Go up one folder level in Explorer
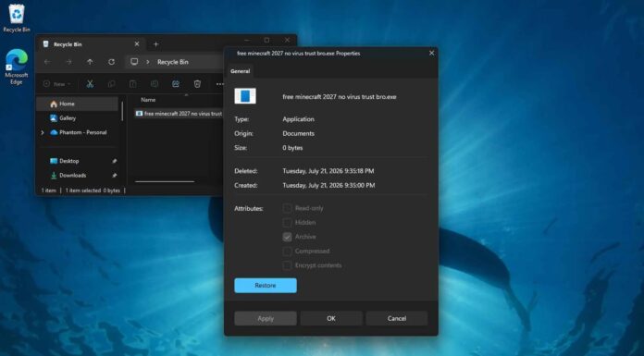Screen dimensions: 644x356 coord(90,62)
